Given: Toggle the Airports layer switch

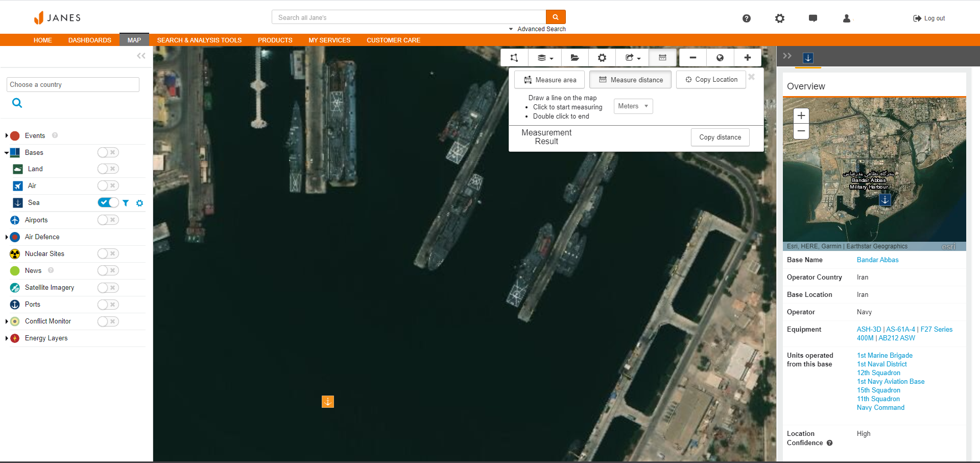Looking at the screenshot, I should pyautogui.click(x=108, y=220).
